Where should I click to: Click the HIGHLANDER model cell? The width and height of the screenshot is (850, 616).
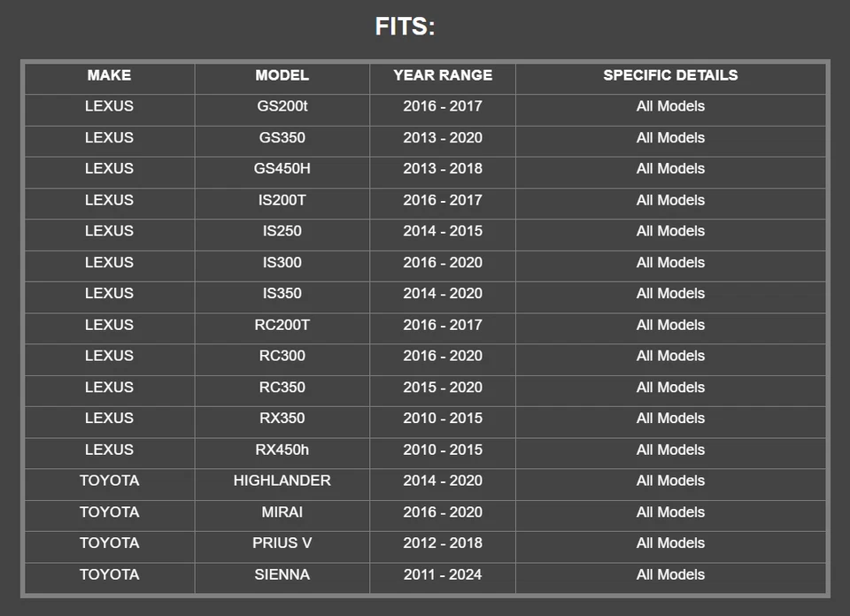pos(282,481)
